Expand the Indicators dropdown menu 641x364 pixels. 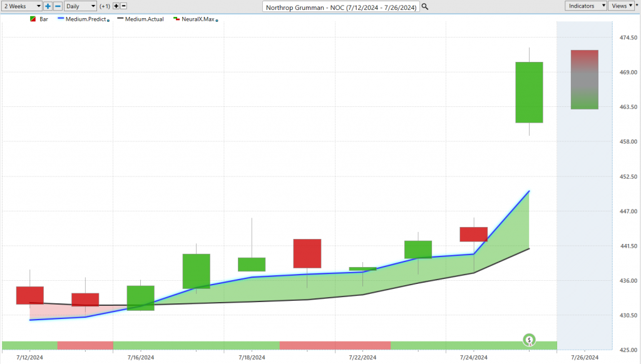coord(586,6)
